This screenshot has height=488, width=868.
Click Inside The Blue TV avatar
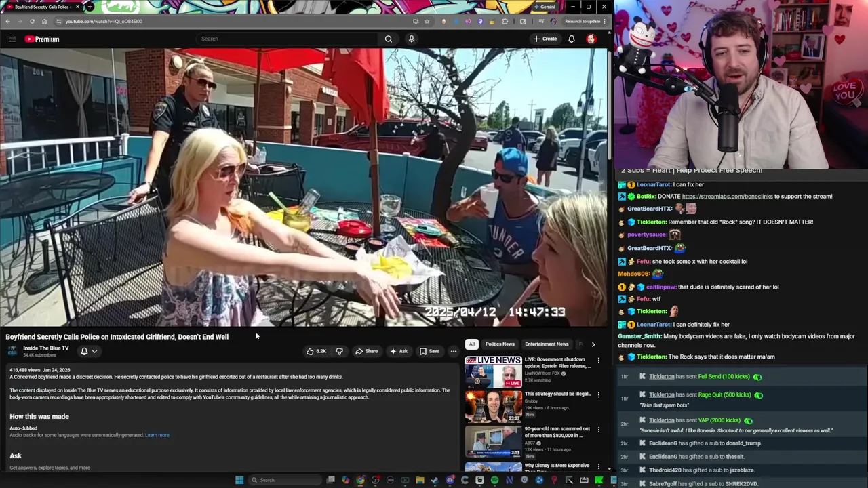coord(12,351)
